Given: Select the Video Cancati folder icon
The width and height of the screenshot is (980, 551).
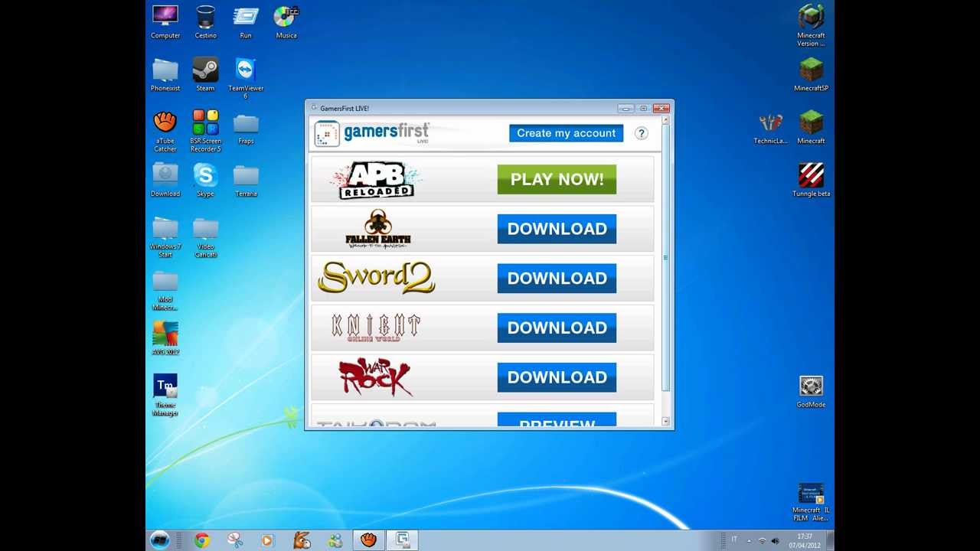Looking at the screenshot, I should [x=205, y=237].
